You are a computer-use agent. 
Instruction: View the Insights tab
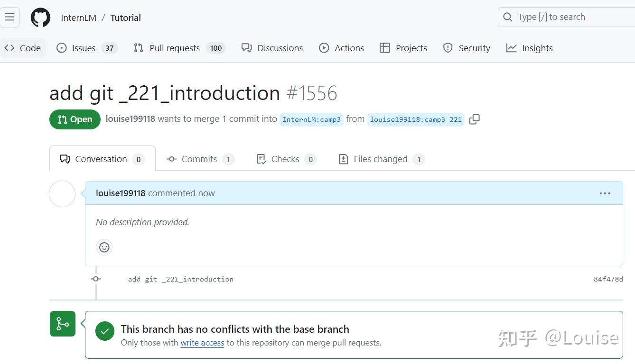point(530,48)
